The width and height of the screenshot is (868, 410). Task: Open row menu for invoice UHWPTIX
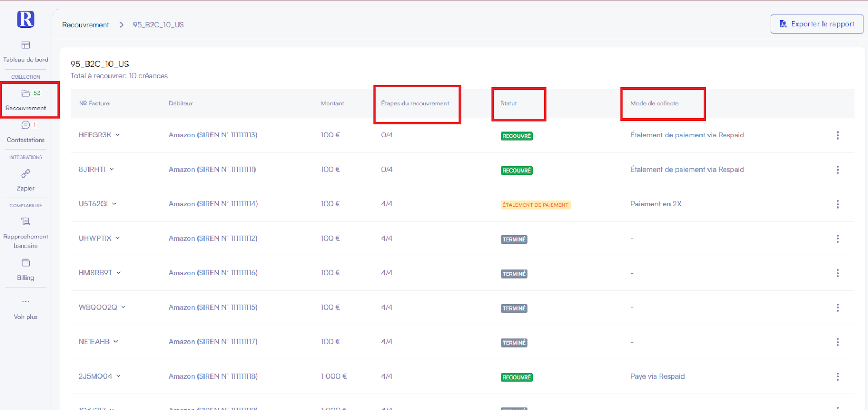tap(838, 238)
